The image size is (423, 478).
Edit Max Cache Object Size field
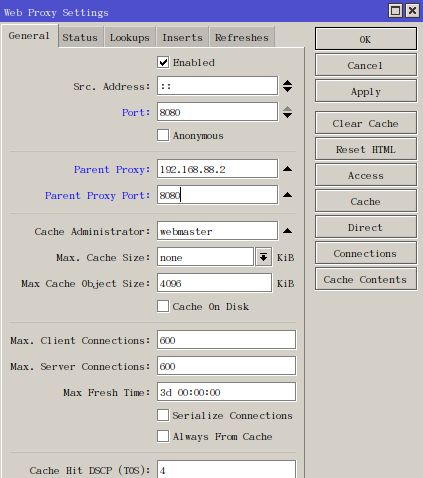214,283
